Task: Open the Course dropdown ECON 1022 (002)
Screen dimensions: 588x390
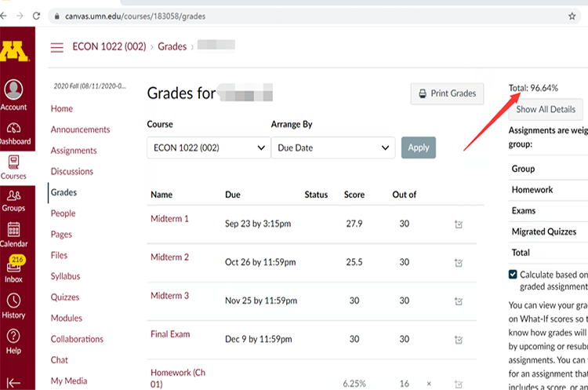Action: coord(209,148)
